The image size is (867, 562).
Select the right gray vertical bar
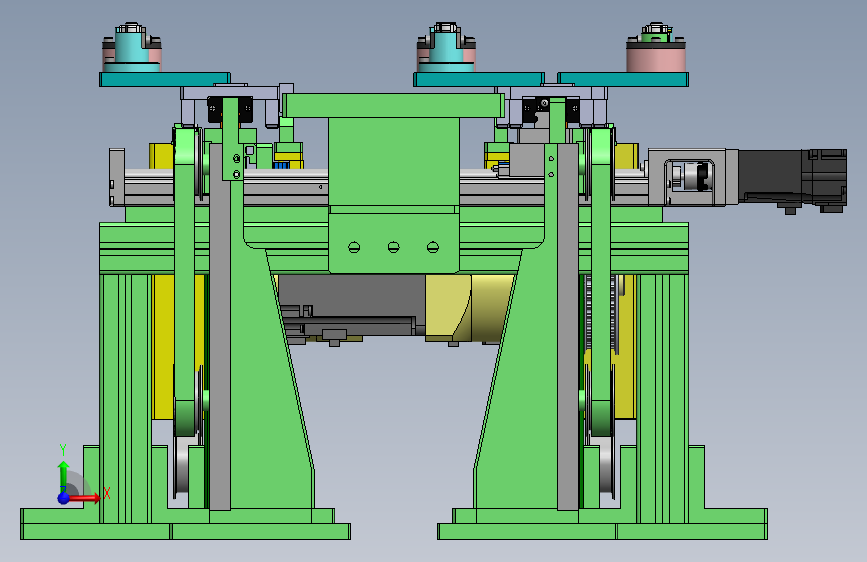click(568, 326)
